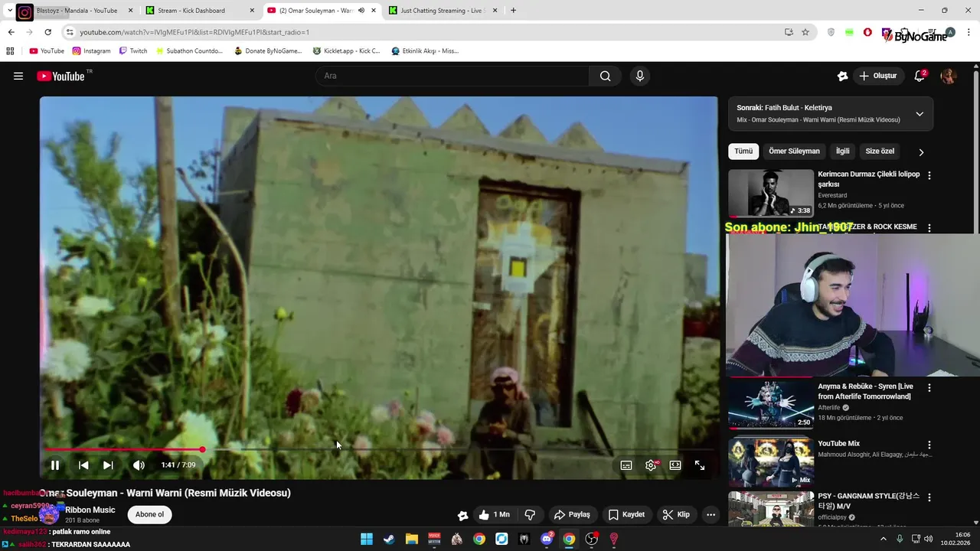Create a clip with Klip

pos(677,514)
